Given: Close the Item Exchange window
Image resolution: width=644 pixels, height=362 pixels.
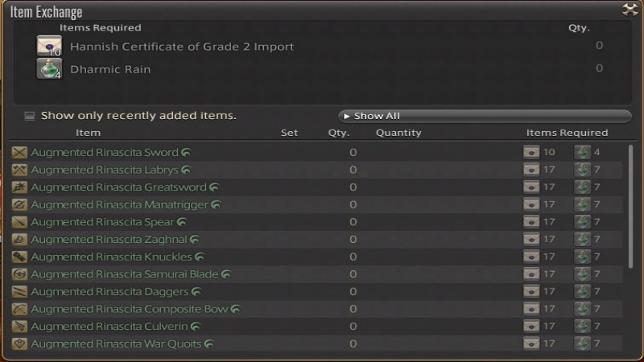Looking at the screenshot, I should [x=630, y=10].
